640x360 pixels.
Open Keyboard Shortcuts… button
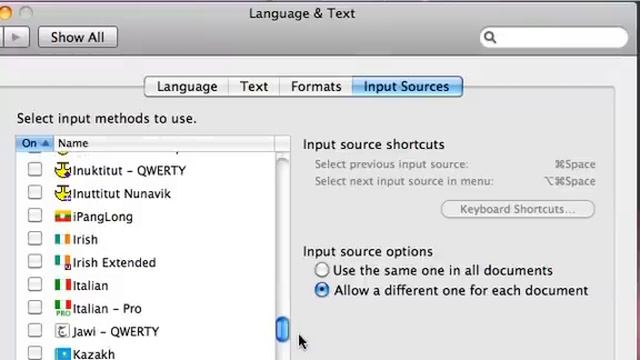(x=518, y=209)
